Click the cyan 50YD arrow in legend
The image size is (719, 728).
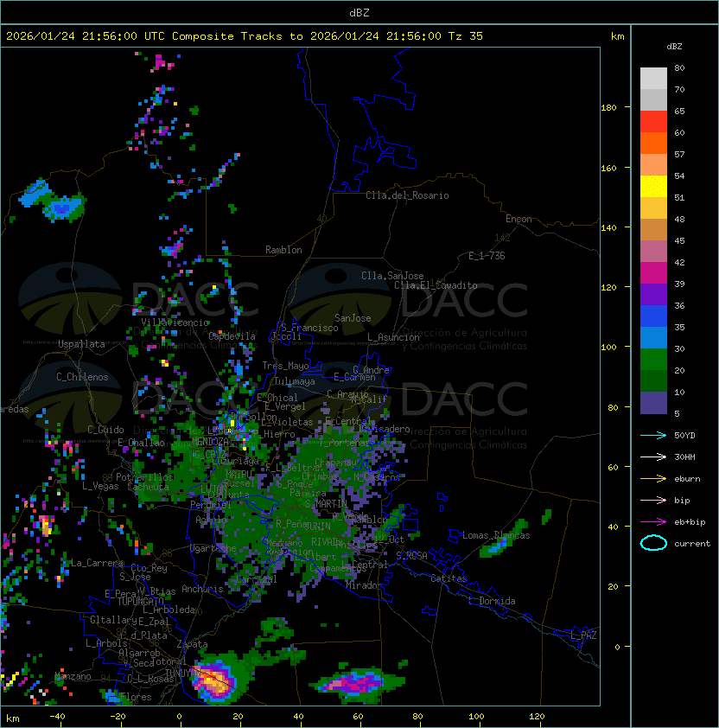[653, 435]
